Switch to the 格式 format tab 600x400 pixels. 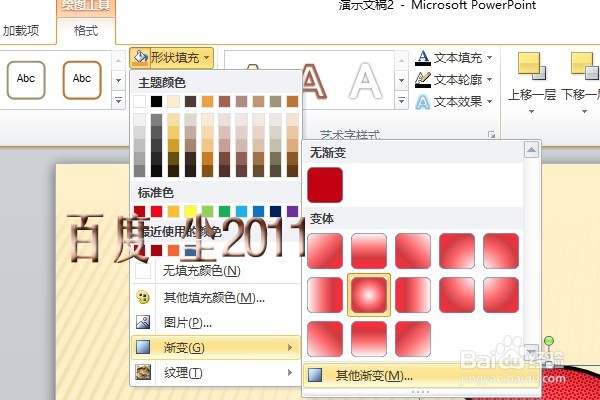86,31
